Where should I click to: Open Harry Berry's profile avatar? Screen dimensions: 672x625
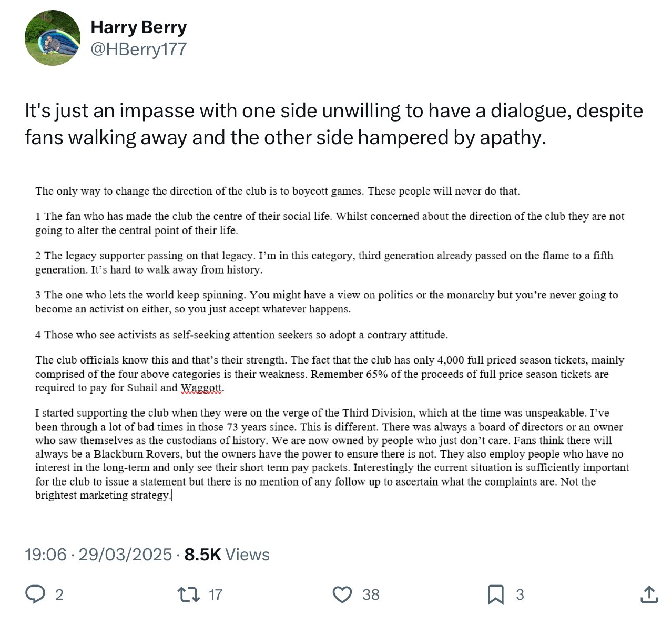point(53,38)
